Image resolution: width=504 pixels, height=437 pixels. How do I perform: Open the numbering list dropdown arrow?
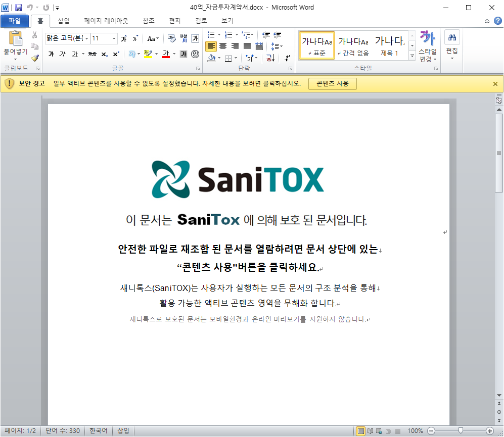[237, 35]
